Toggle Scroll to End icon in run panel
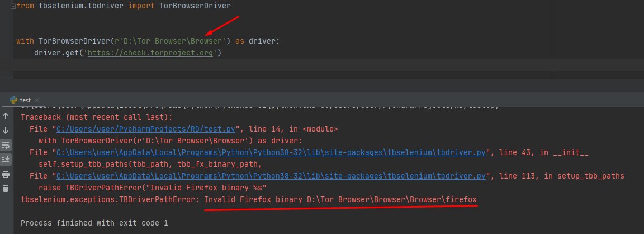The image size is (644, 234). click(6, 159)
